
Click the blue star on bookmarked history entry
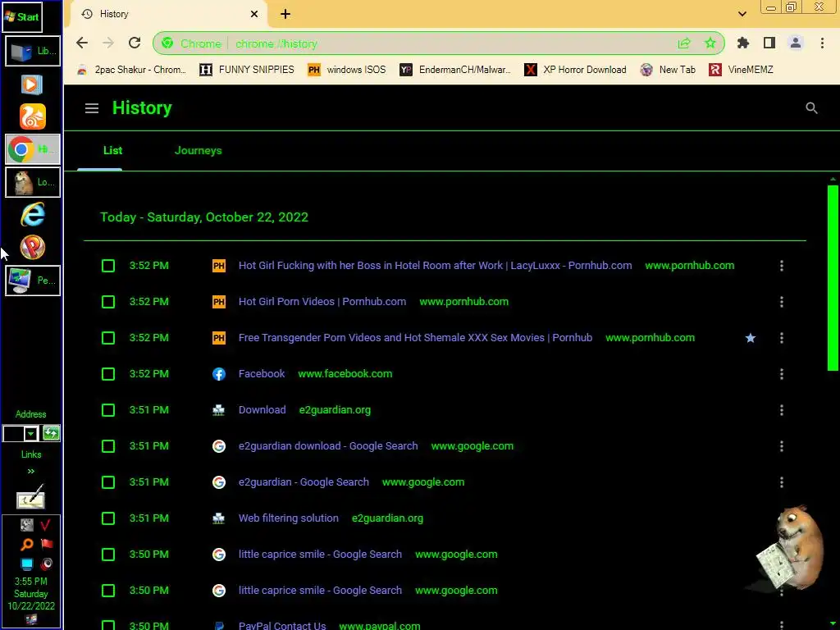pos(751,338)
